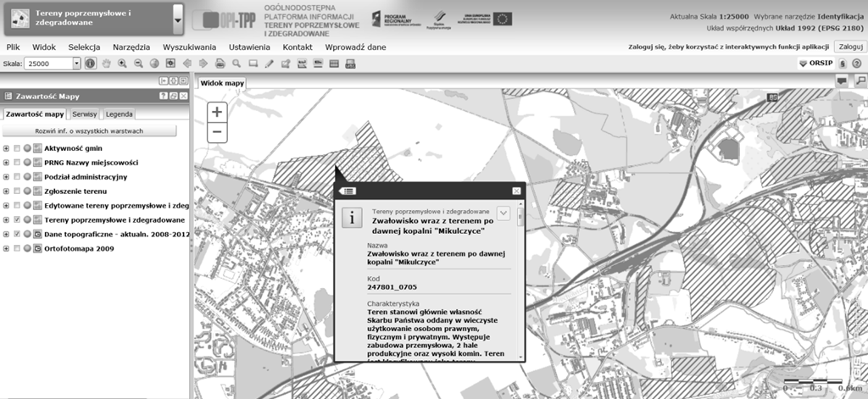Click the list icon in popup header
The image size is (868, 399).
348,191
